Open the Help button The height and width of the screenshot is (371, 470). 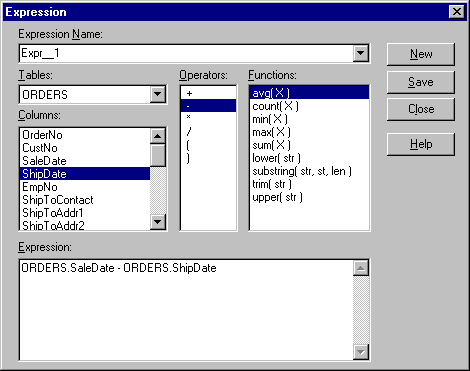[421, 144]
